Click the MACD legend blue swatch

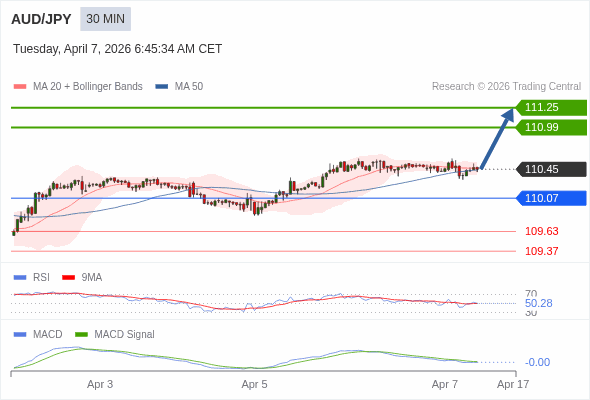click(x=20, y=335)
